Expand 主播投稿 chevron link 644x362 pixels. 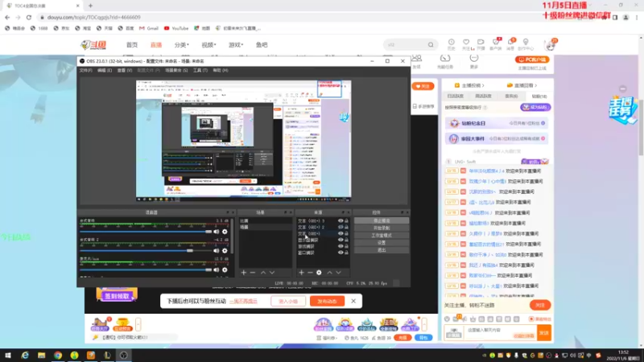pos(469,85)
